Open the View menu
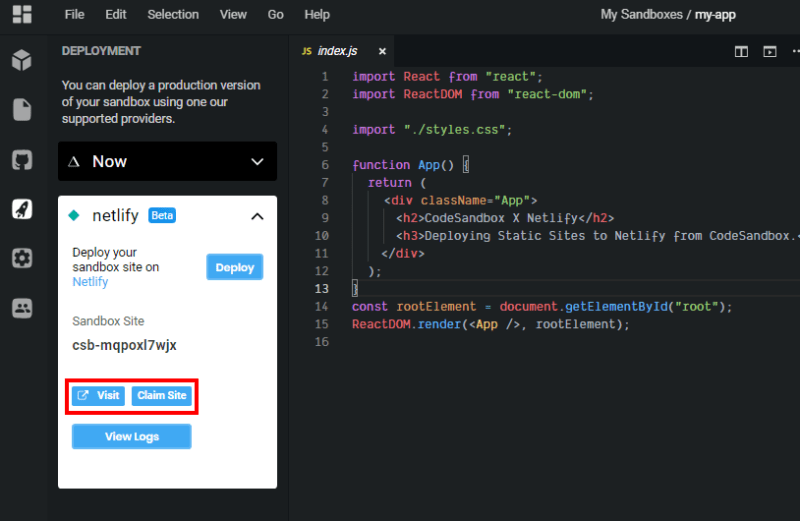 233,14
